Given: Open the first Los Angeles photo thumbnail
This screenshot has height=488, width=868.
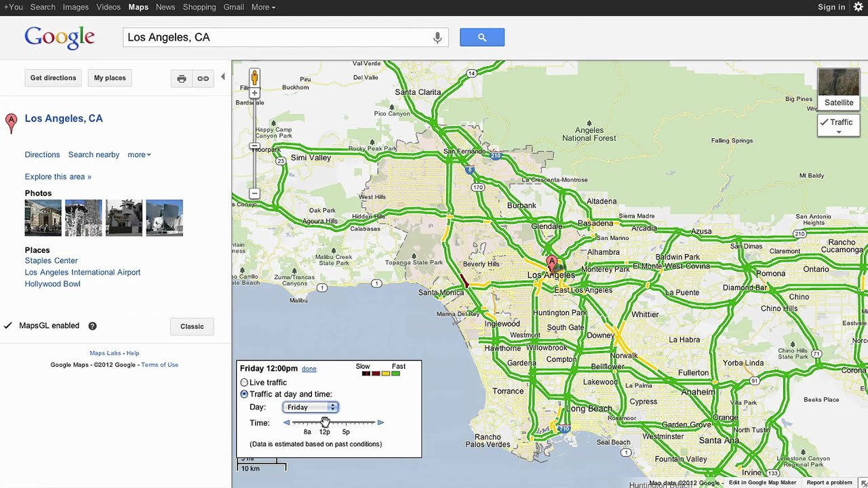Looking at the screenshot, I should pyautogui.click(x=43, y=218).
